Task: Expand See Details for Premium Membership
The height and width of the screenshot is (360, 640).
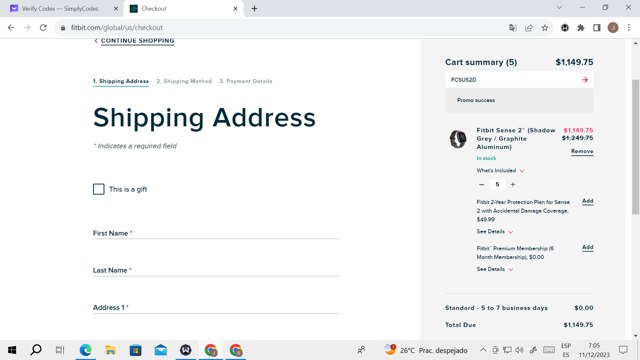Action: 495,269
